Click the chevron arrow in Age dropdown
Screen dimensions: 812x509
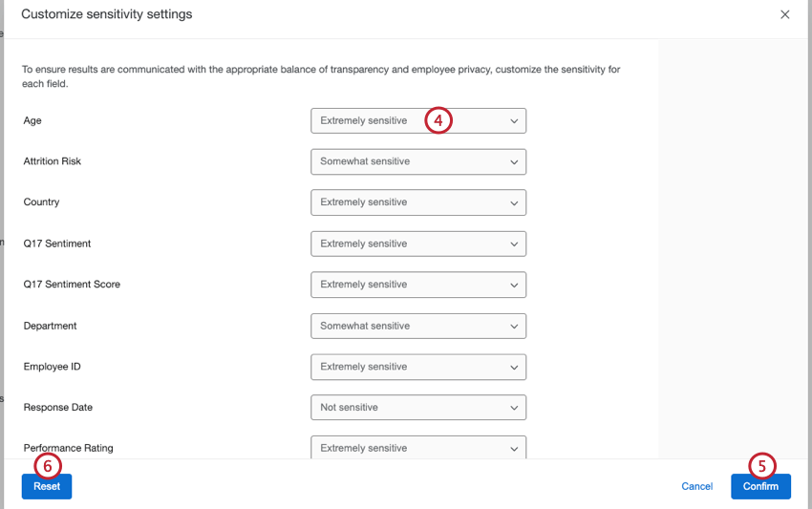pyautogui.click(x=514, y=121)
